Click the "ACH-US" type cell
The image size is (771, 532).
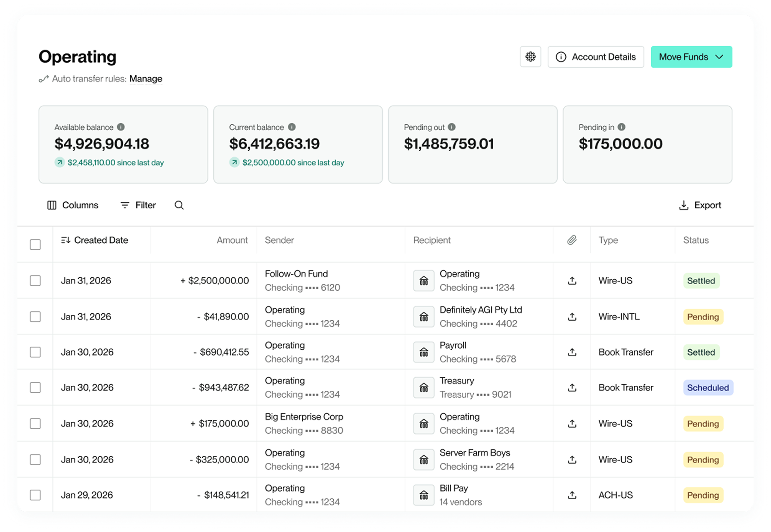coord(616,495)
